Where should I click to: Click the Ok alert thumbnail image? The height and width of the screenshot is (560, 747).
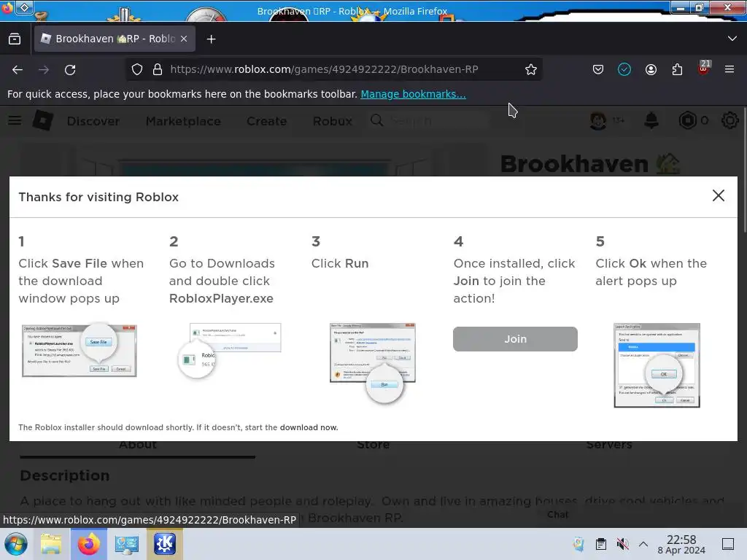(x=657, y=365)
